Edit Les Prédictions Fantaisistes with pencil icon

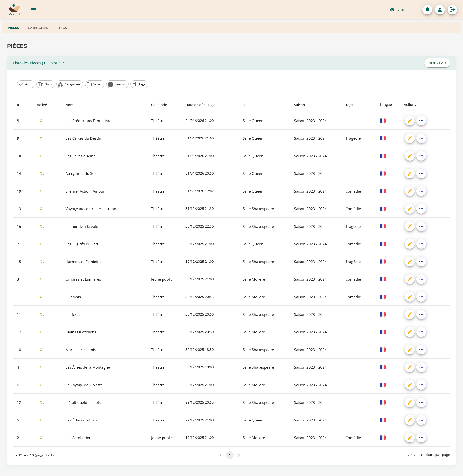(409, 121)
